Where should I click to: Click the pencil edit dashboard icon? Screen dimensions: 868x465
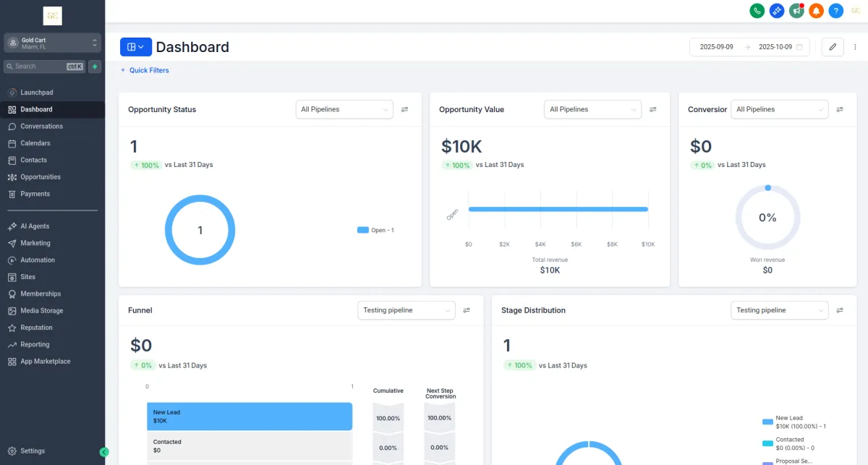pos(833,47)
